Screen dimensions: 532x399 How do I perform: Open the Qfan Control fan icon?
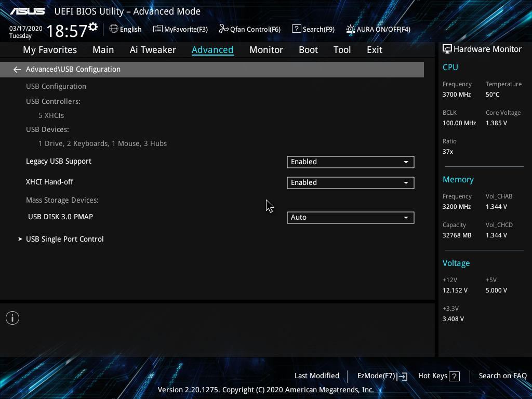[x=223, y=29]
